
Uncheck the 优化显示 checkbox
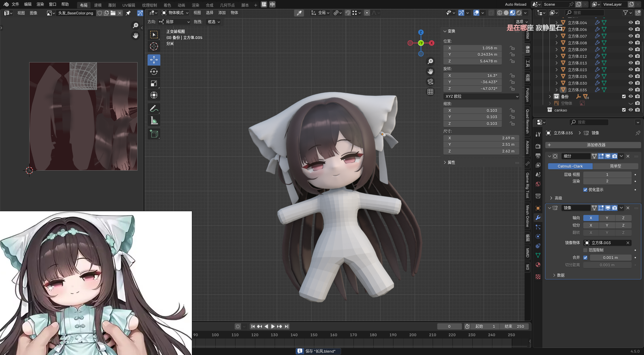pos(585,190)
